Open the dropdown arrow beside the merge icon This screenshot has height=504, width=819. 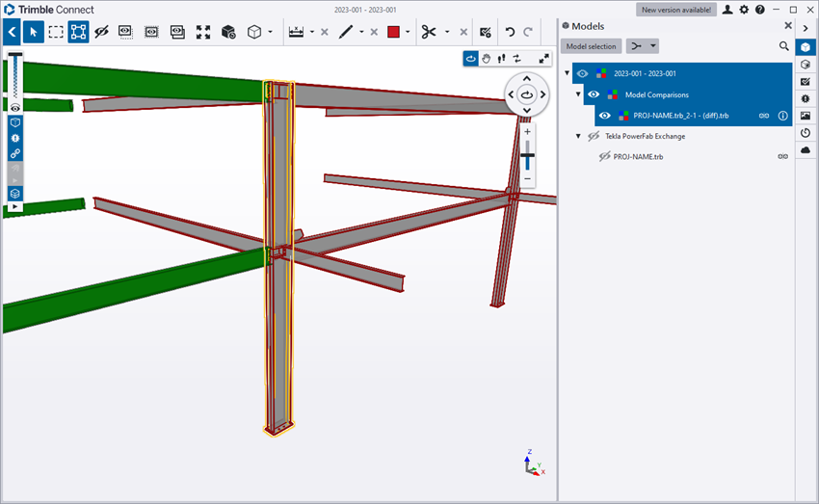coord(652,46)
